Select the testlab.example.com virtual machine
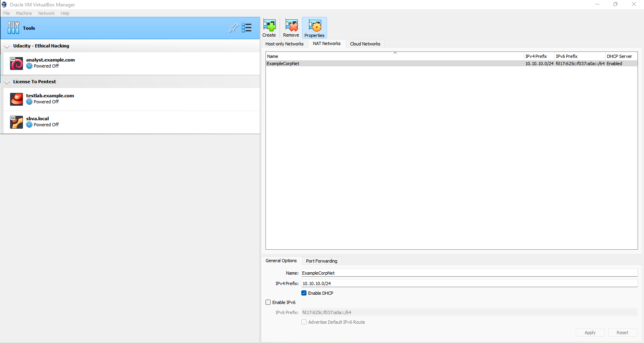Viewport: 644px width, 343px height. click(132, 99)
